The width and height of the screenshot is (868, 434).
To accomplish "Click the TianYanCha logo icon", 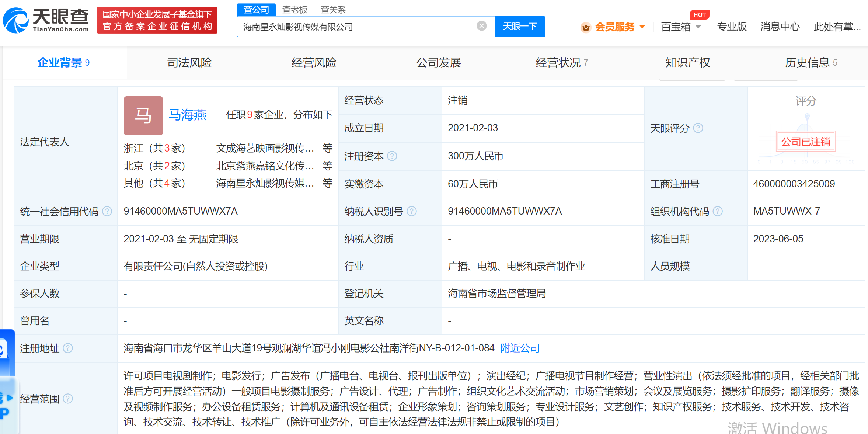I will coord(15,20).
